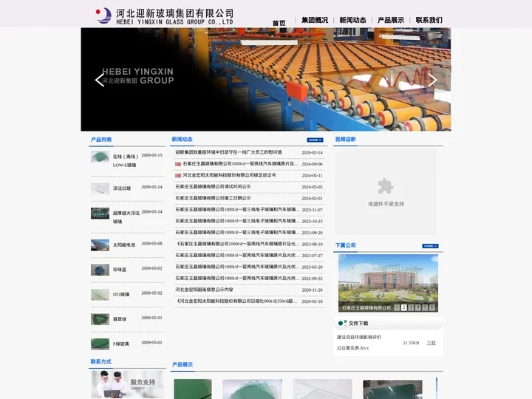
Task: Open the 翡翠绿 product link
Action: coord(120,319)
